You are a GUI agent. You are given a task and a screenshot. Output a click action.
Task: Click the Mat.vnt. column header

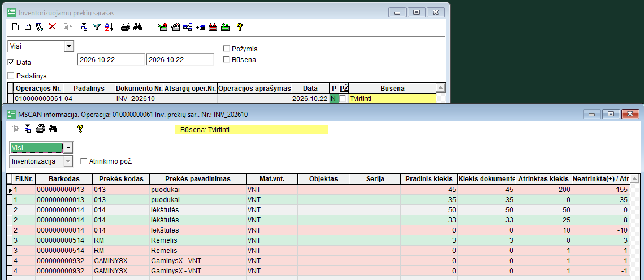tap(272, 179)
